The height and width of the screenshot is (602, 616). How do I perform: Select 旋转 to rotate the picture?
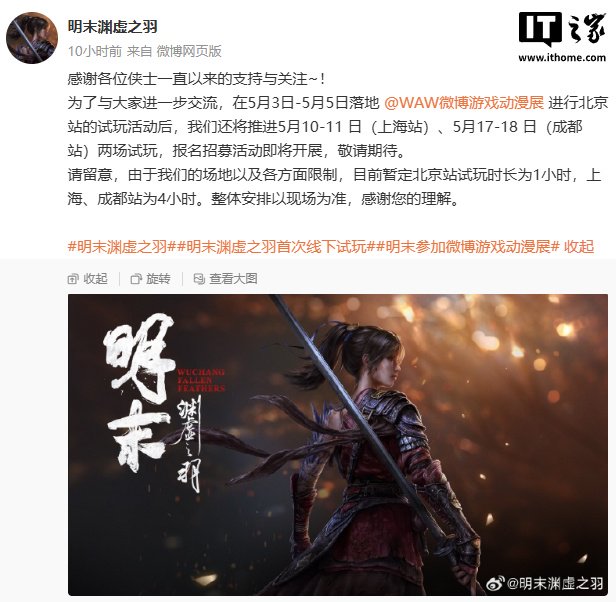point(158,279)
